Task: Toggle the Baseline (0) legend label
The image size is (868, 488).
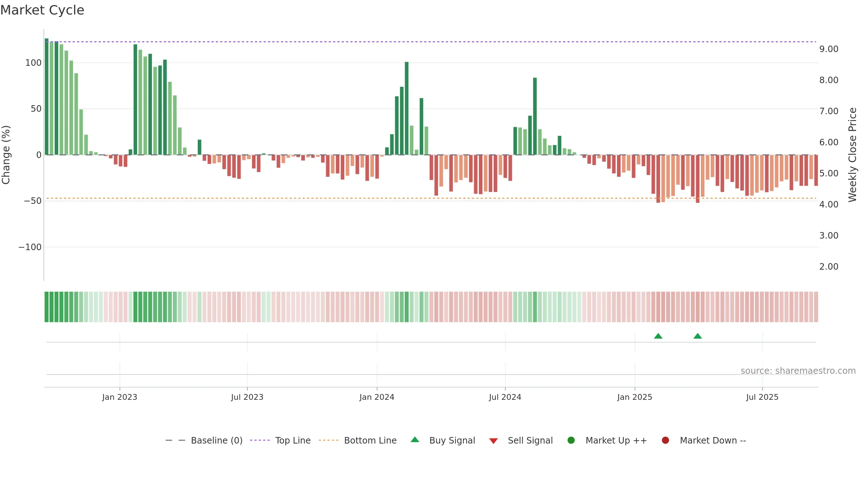Action: pos(217,441)
